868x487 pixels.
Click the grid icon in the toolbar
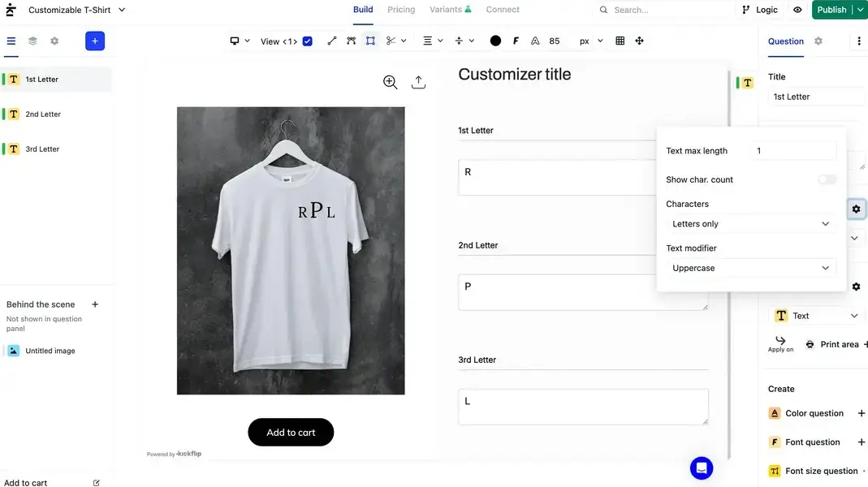coord(620,41)
